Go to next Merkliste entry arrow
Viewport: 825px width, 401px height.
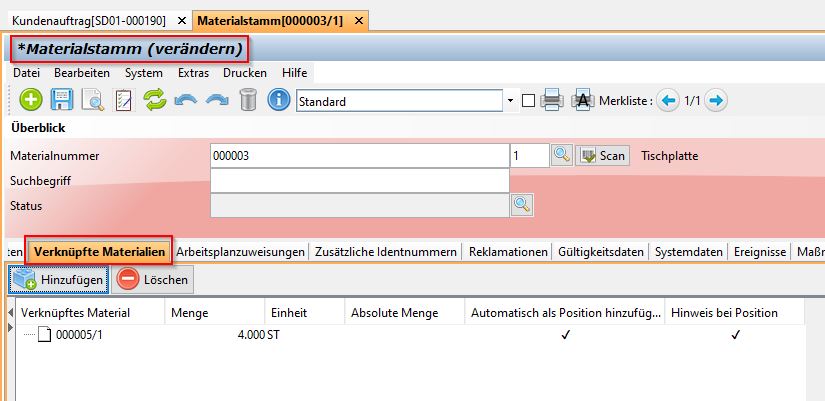[716, 100]
